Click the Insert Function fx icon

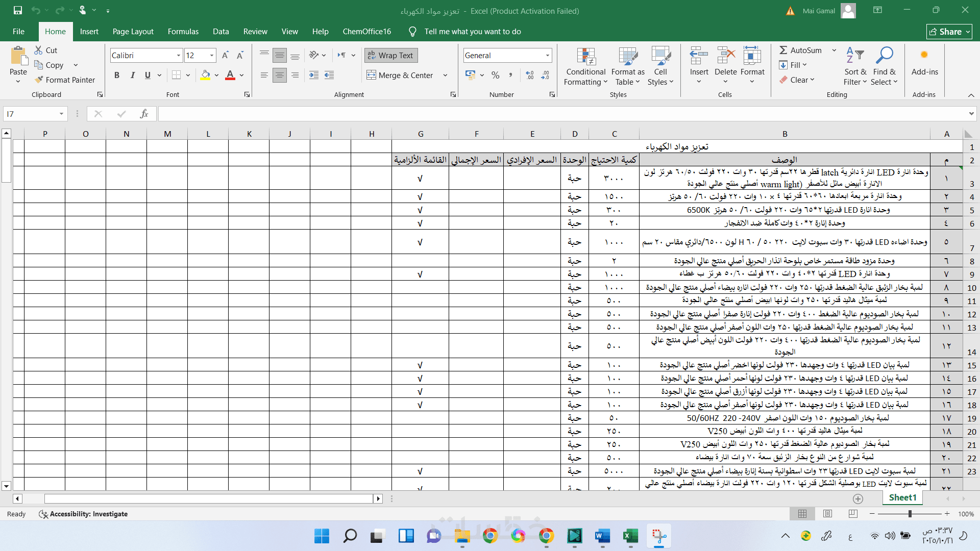pos(144,114)
